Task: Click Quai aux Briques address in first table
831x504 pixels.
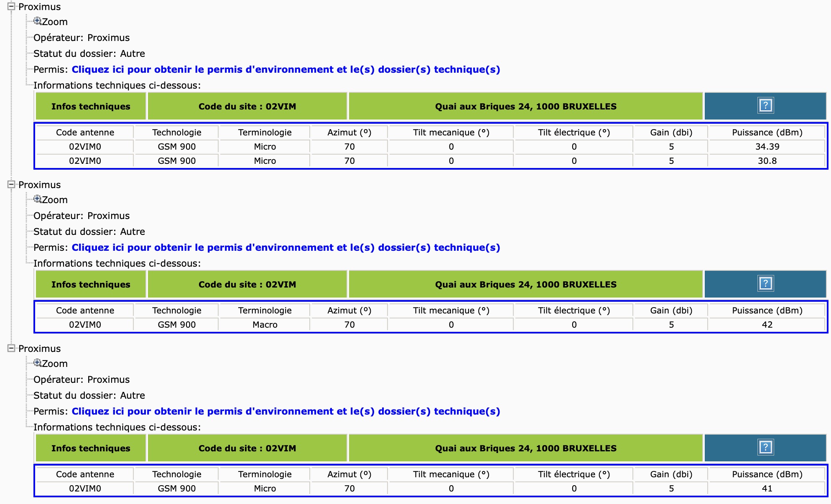Action: coord(526,106)
